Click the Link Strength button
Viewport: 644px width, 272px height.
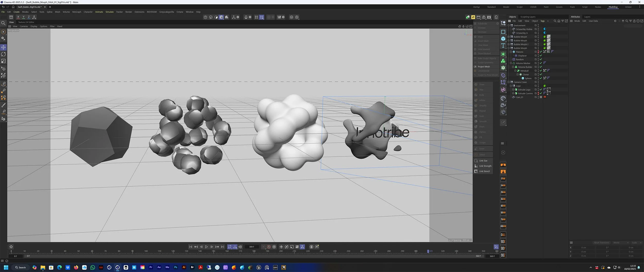(x=483, y=166)
